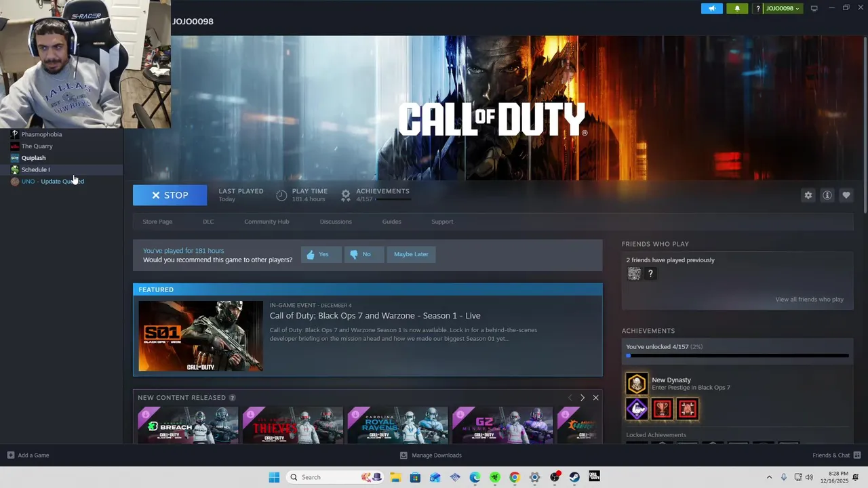Open JOJO0098 account dropdown
This screenshot has height=488, width=868.
[783, 8]
